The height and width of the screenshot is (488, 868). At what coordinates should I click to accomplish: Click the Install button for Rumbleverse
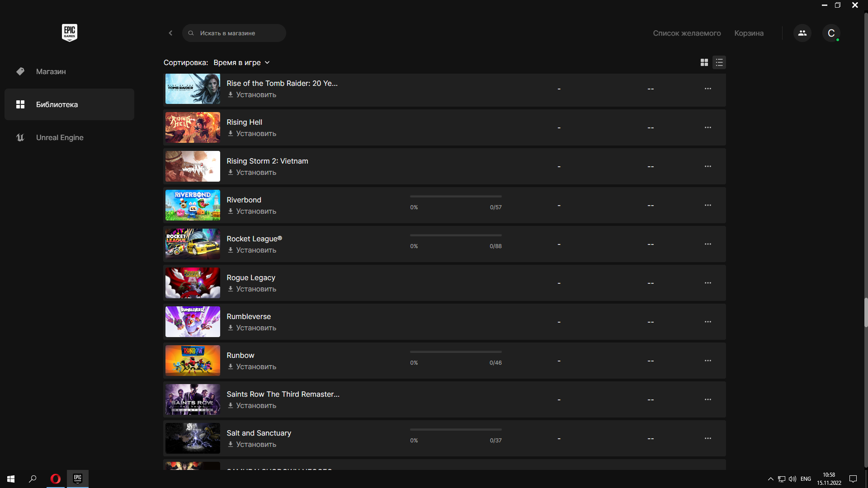pos(252,328)
